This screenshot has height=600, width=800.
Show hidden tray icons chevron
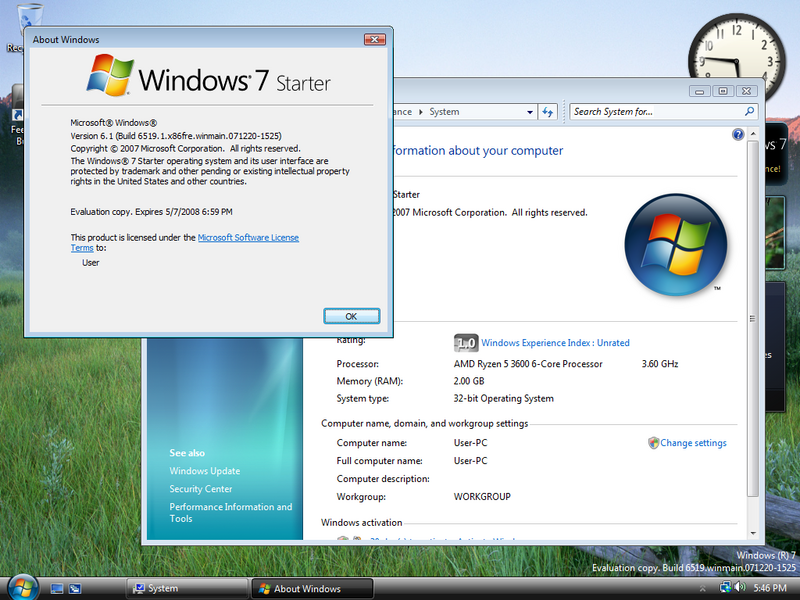click(703, 588)
